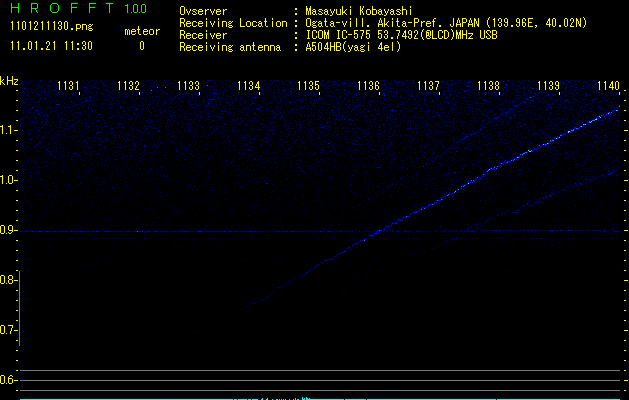Click the 1.0 frequency axis label

pyautogui.click(x=8, y=180)
